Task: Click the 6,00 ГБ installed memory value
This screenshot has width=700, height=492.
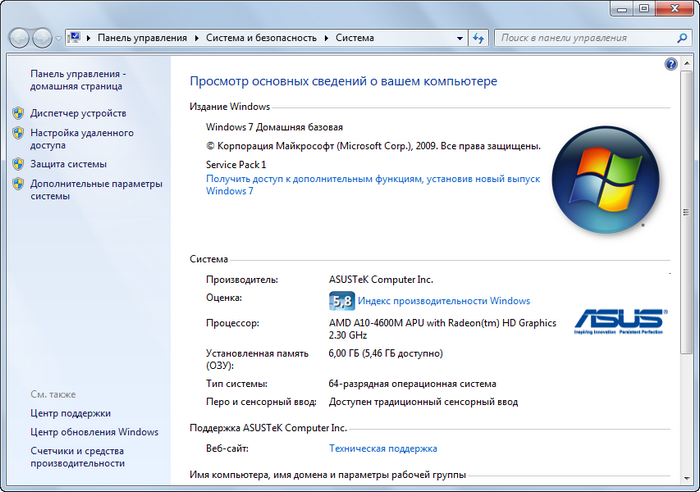Action: coord(386,354)
